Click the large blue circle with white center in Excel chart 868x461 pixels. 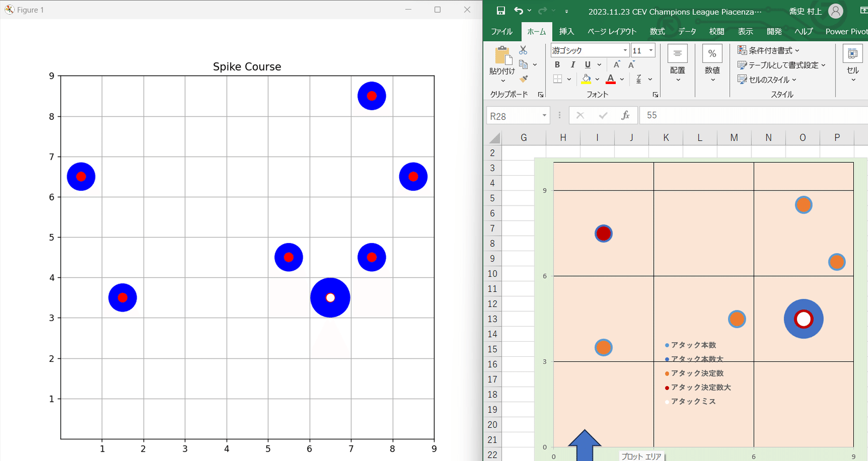pyautogui.click(x=803, y=319)
